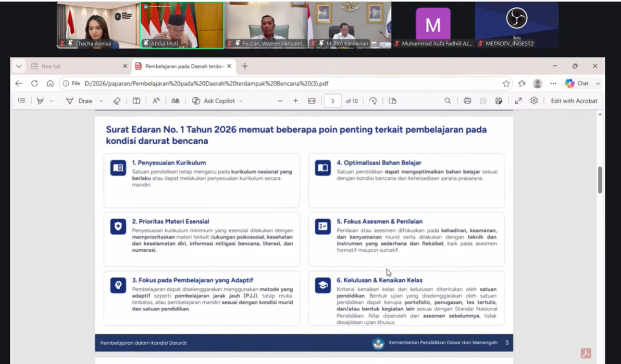621x364 pixels.
Task: Open Settings and more menu
Action: (553, 83)
